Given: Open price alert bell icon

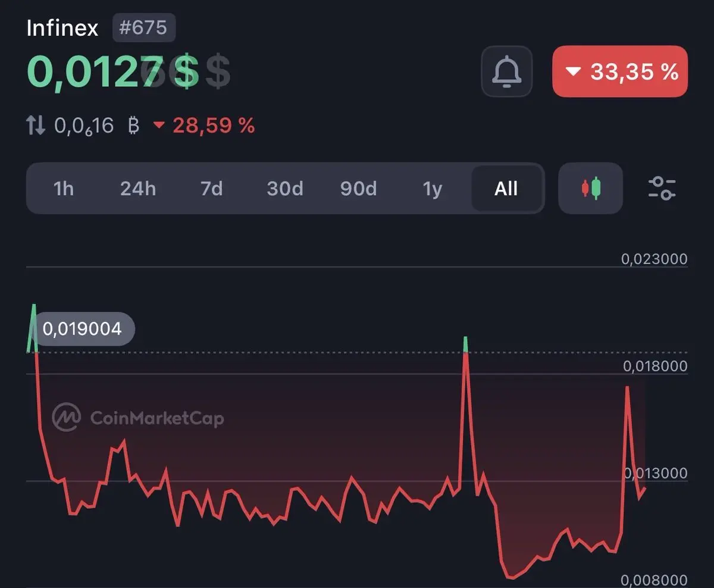Looking at the screenshot, I should (x=506, y=71).
